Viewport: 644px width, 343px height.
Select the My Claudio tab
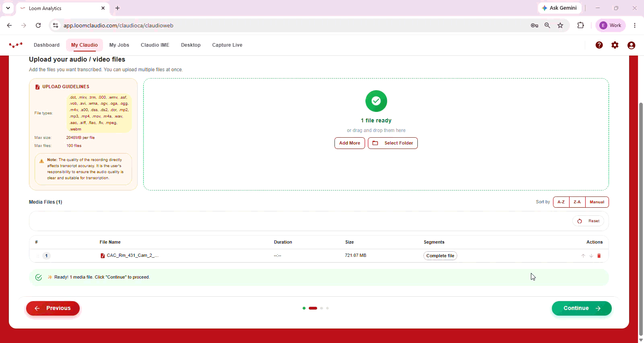click(85, 45)
